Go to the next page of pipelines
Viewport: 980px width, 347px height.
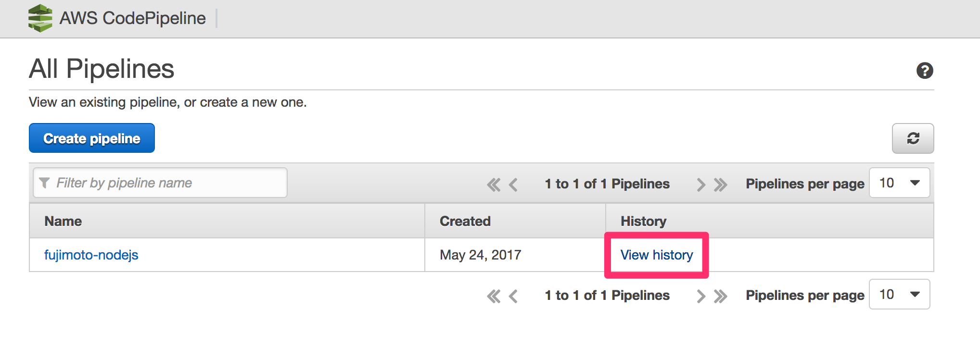pyautogui.click(x=701, y=184)
